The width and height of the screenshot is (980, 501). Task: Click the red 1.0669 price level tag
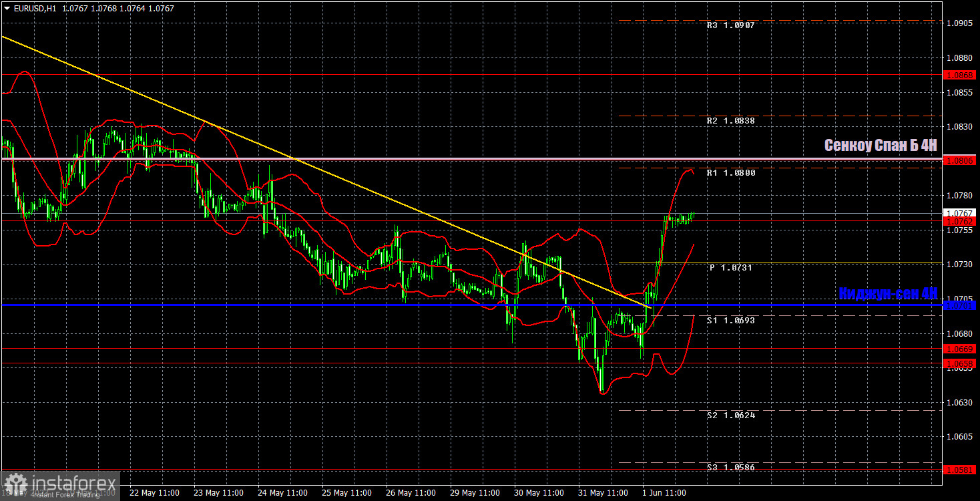point(960,349)
